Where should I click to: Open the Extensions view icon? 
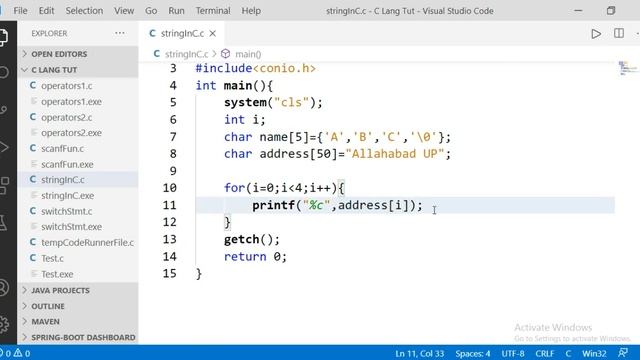pos(3,185)
